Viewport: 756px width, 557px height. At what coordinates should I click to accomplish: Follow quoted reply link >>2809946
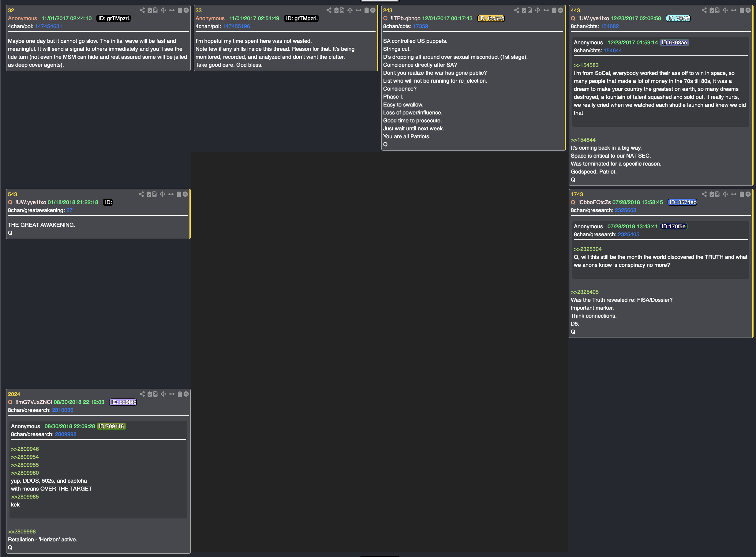click(24, 449)
